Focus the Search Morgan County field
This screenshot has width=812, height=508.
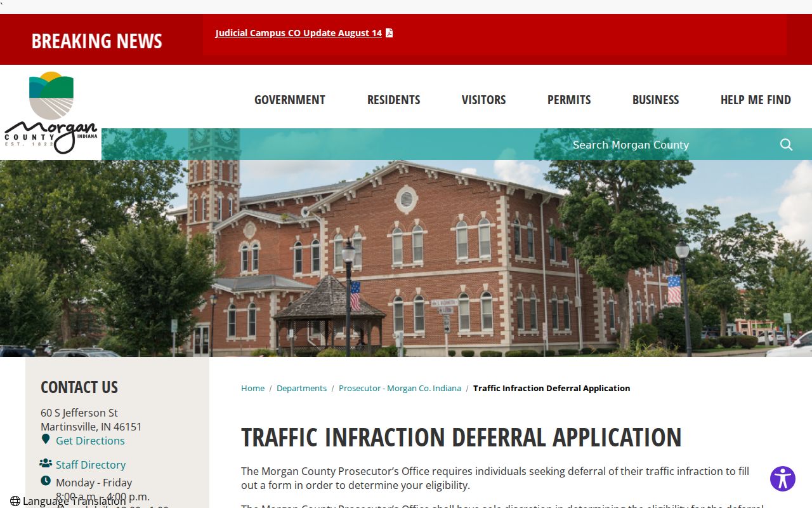[x=666, y=145]
